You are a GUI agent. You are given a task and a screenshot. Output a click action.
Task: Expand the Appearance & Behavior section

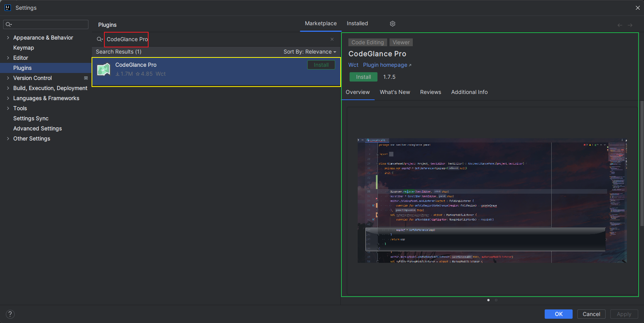pos(8,38)
